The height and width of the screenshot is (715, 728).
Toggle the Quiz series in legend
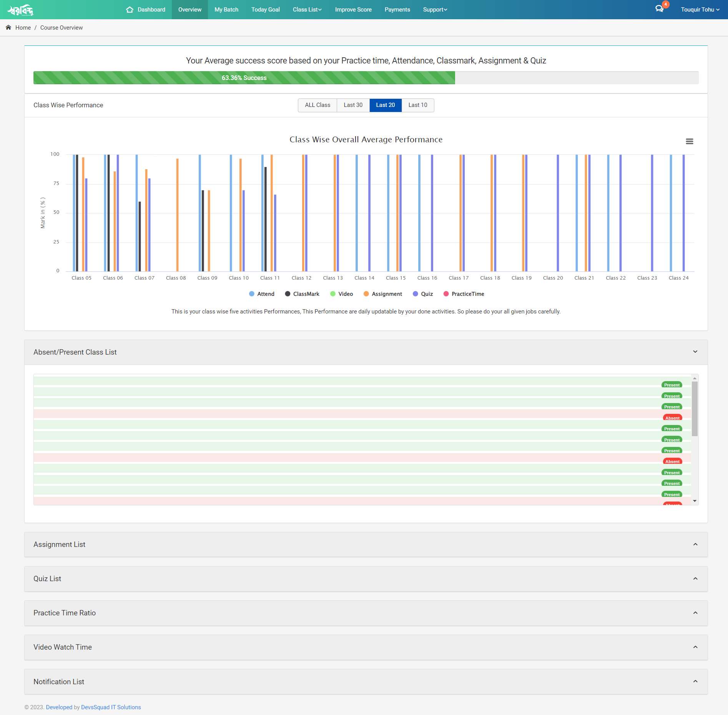423,294
